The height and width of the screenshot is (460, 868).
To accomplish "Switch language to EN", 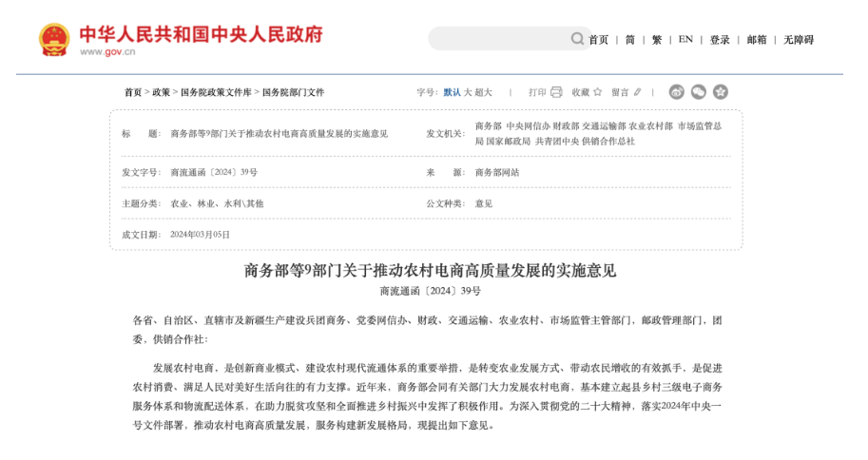I will point(685,40).
